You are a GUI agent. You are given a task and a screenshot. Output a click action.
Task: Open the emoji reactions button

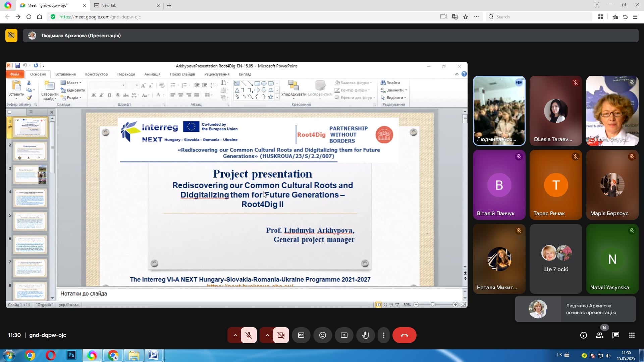point(323,335)
